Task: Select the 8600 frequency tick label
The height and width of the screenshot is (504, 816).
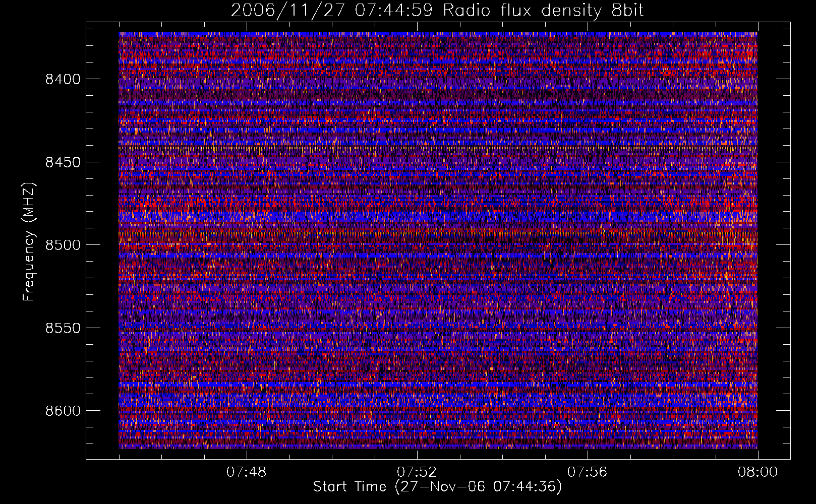Action: 63,411
